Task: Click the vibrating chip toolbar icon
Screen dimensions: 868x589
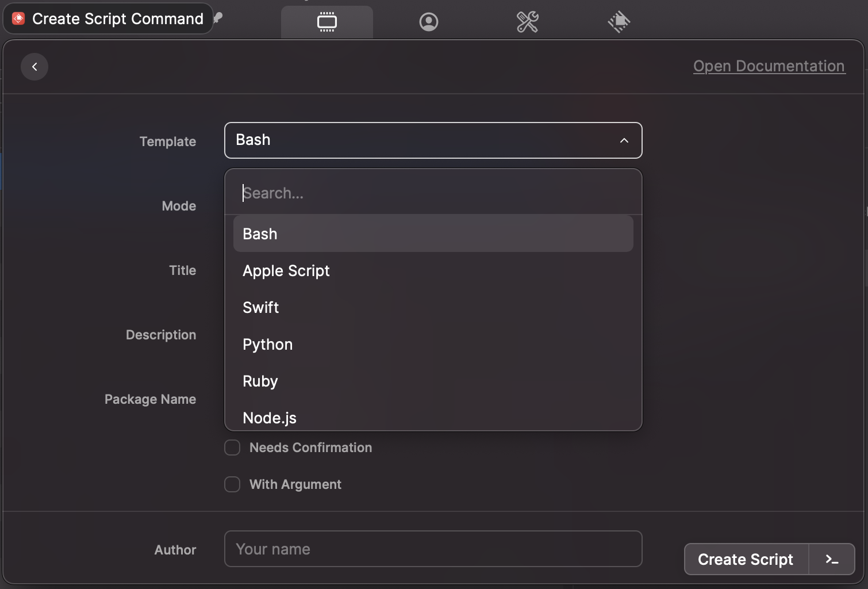Action: (x=619, y=22)
